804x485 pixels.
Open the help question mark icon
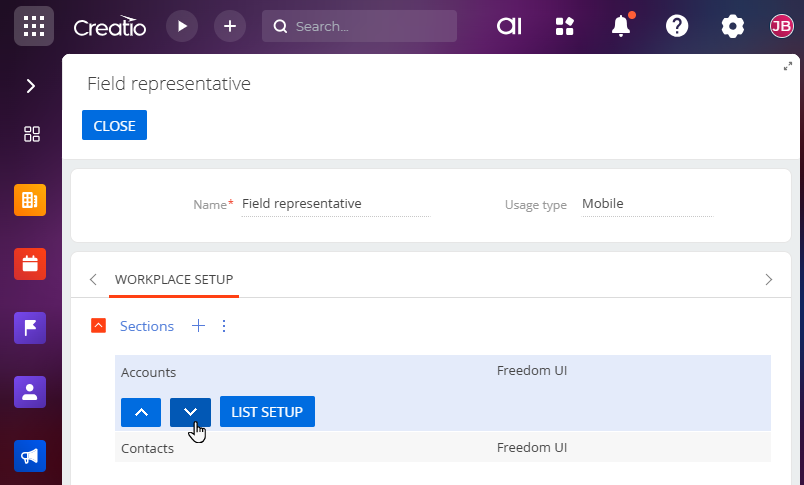click(x=677, y=26)
